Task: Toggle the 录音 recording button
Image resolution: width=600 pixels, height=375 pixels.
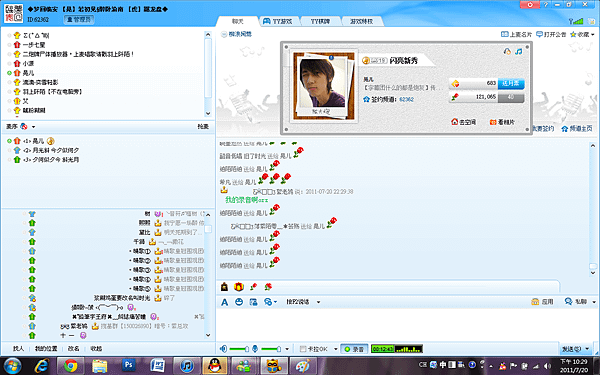Action: point(354,349)
